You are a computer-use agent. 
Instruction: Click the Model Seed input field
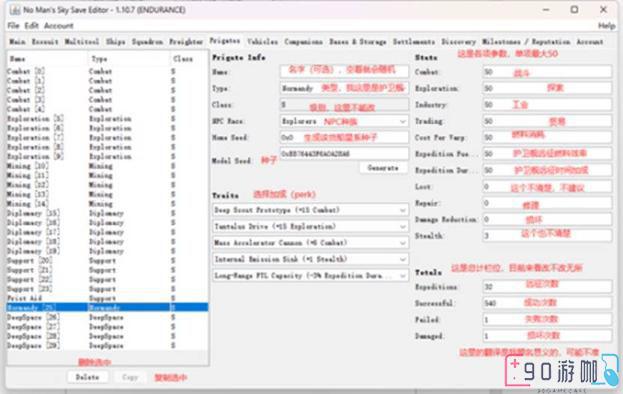(x=344, y=154)
